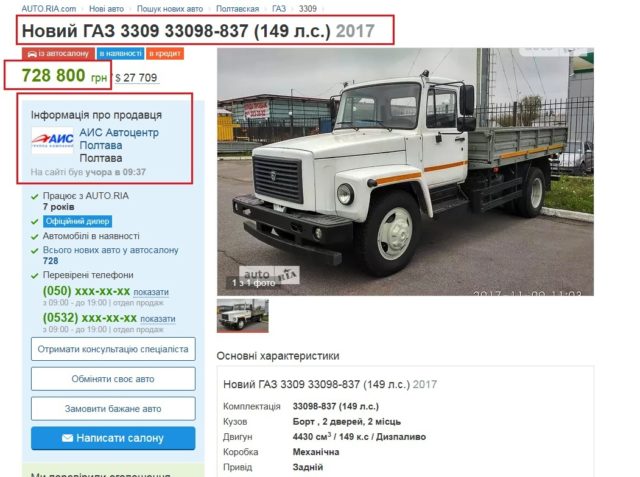Screen dimensions: 640x477
Task: Click the envelope icon on Написати салону
Action: 67,438
